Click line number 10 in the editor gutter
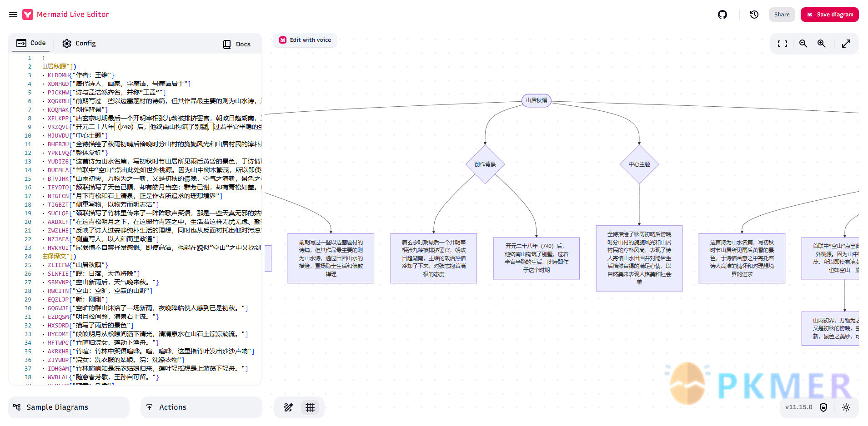 28,136
